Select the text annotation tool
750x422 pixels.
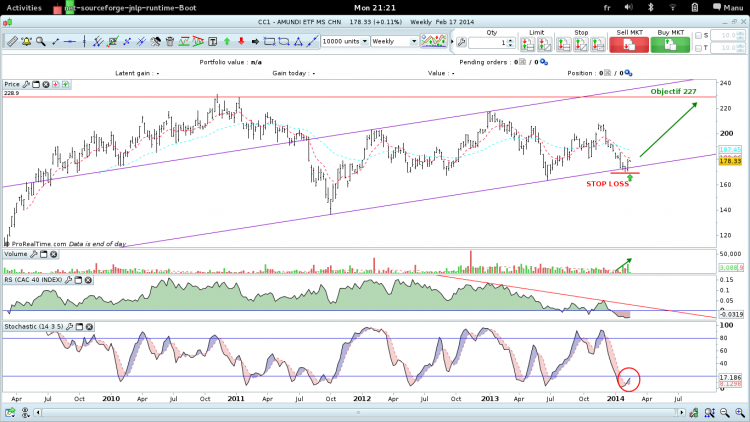point(213,42)
